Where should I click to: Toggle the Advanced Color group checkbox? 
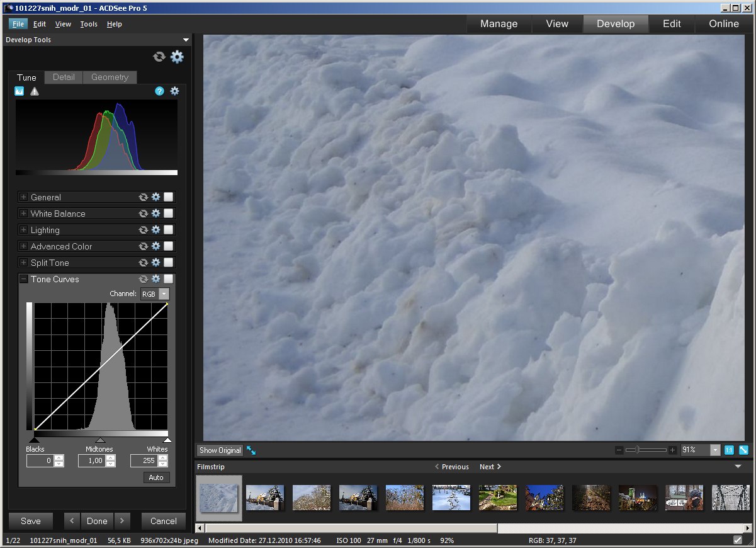click(168, 246)
